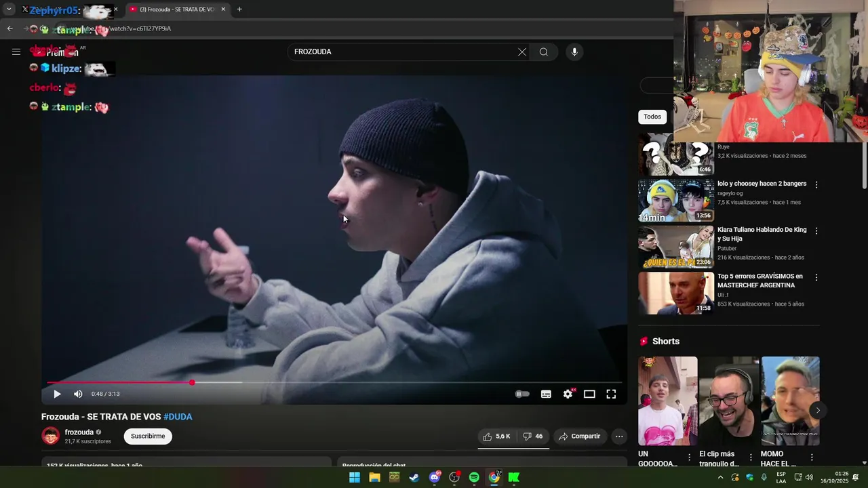Expand hidden tray icons chevron
Screen dimensions: 868x488
point(720,477)
